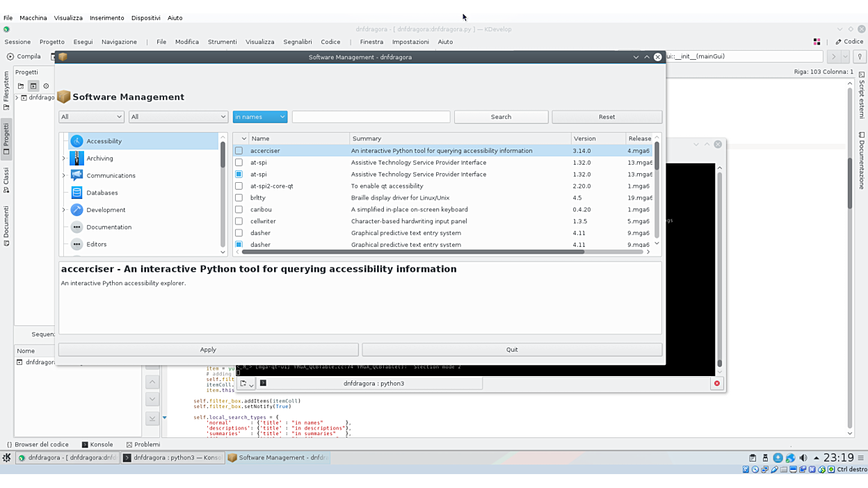The image size is (868, 488).
Task: Click the Communications category icon
Action: (x=77, y=175)
